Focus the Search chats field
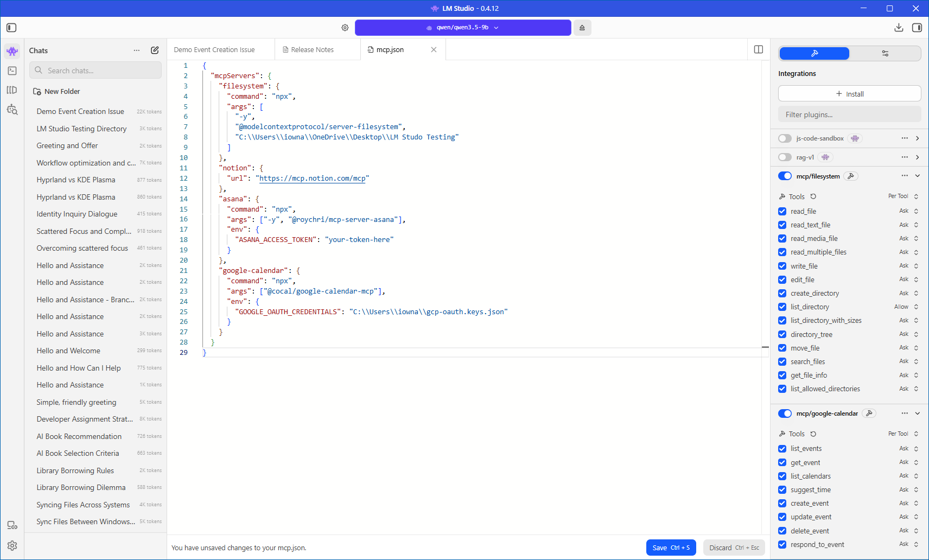Viewport: 929px width, 560px height. pyautogui.click(x=96, y=71)
